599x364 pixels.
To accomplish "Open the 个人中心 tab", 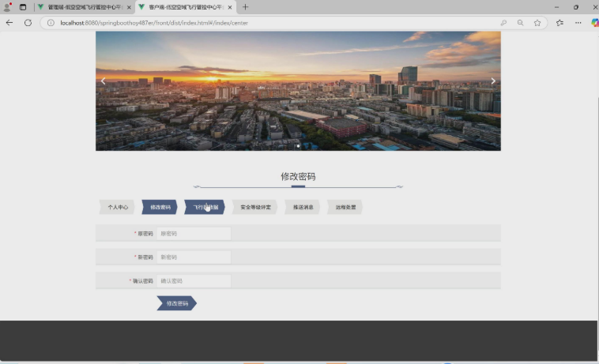I will click(117, 207).
